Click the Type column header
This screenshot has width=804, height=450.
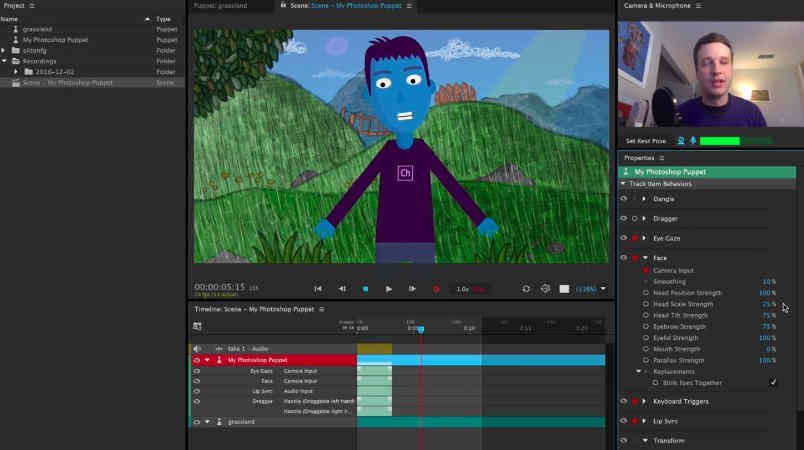pyautogui.click(x=164, y=19)
